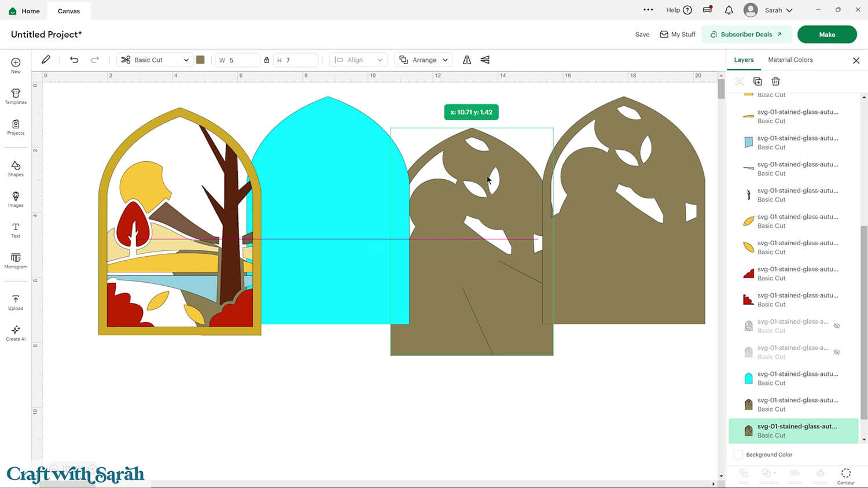Delete selected layer using trash icon
The height and width of the screenshot is (488, 868).
pyautogui.click(x=776, y=81)
